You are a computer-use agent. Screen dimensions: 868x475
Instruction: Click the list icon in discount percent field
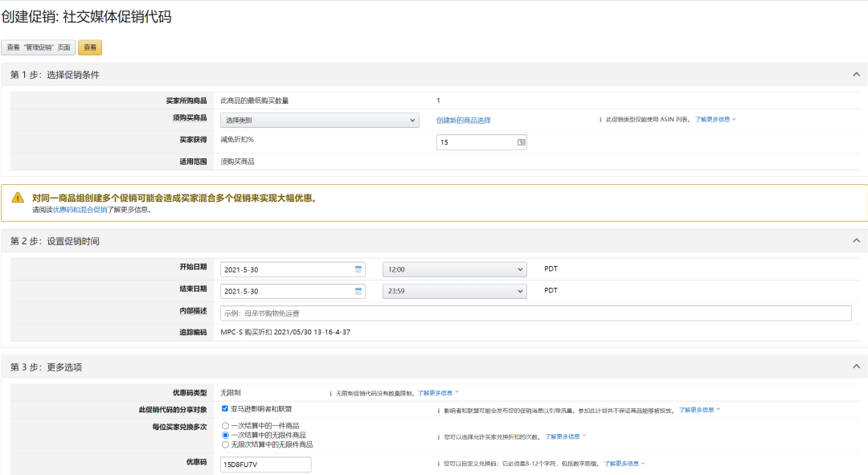tap(521, 142)
